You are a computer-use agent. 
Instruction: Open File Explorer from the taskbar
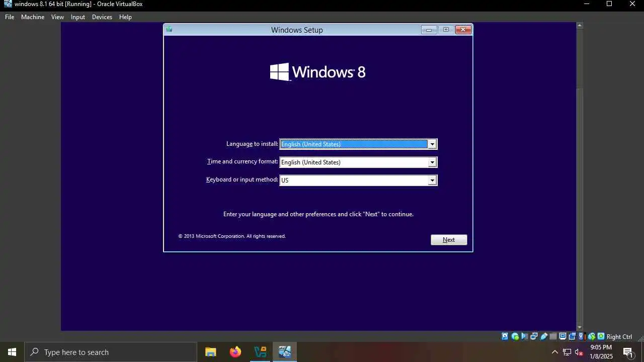pyautogui.click(x=211, y=352)
